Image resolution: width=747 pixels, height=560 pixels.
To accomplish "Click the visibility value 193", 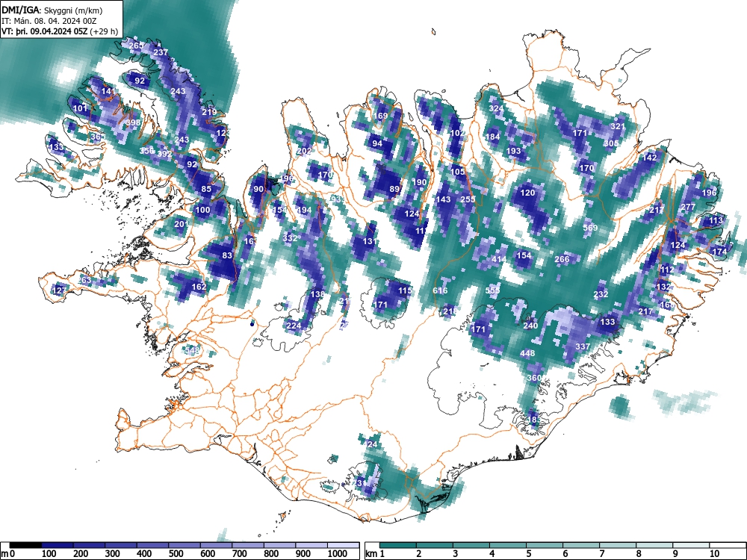I will (514, 151).
